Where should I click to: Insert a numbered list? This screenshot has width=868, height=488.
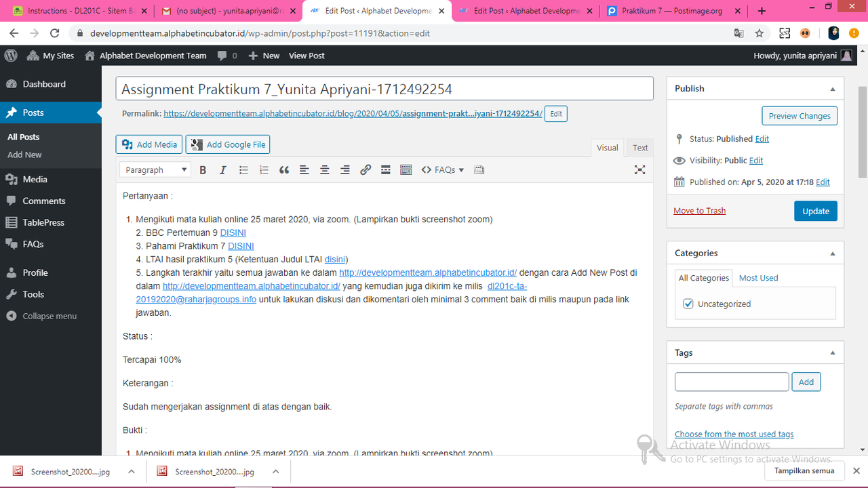click(x=264, y=170)
